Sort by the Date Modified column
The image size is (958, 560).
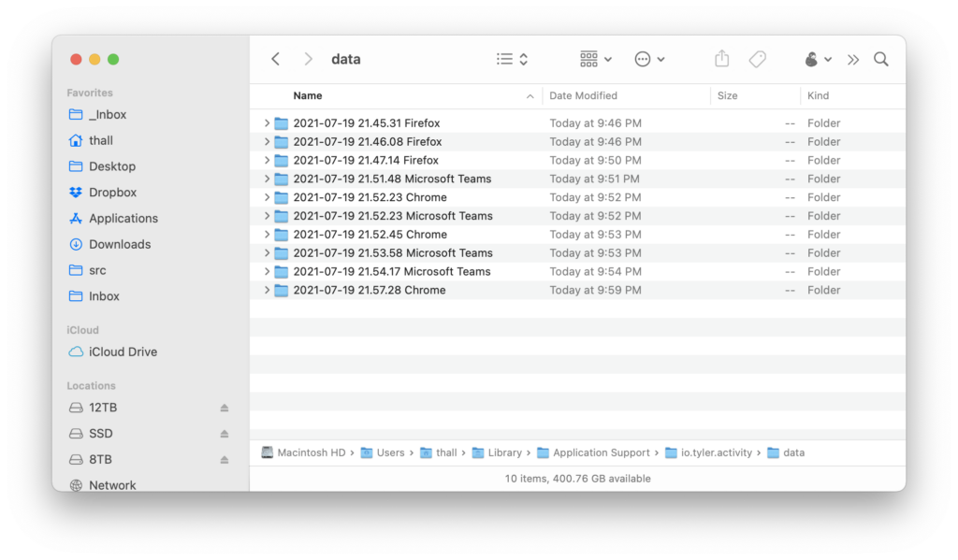point(583,95)
